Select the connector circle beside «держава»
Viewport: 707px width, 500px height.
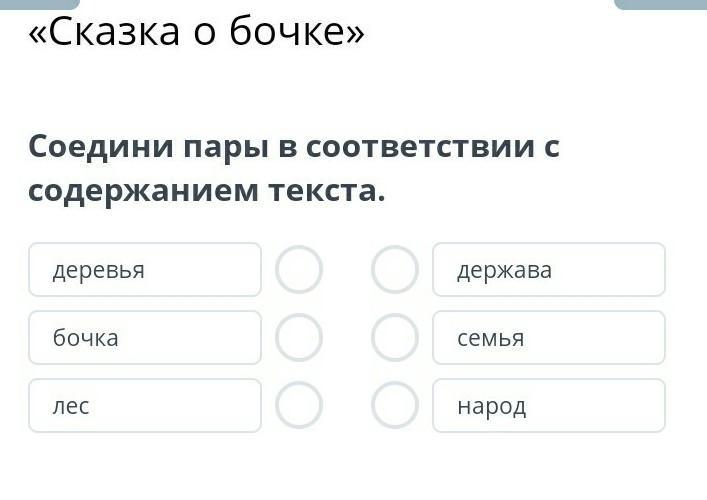(x=395, y=270)
